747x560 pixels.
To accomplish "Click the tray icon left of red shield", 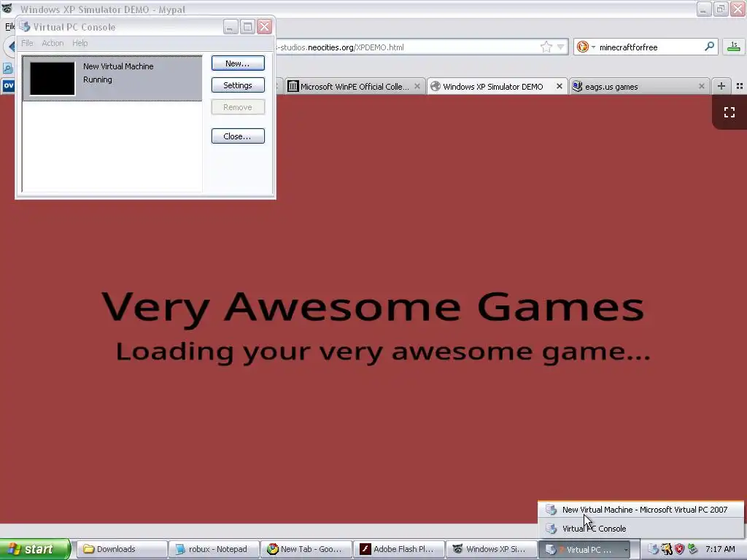I will (x=667, y=549).
